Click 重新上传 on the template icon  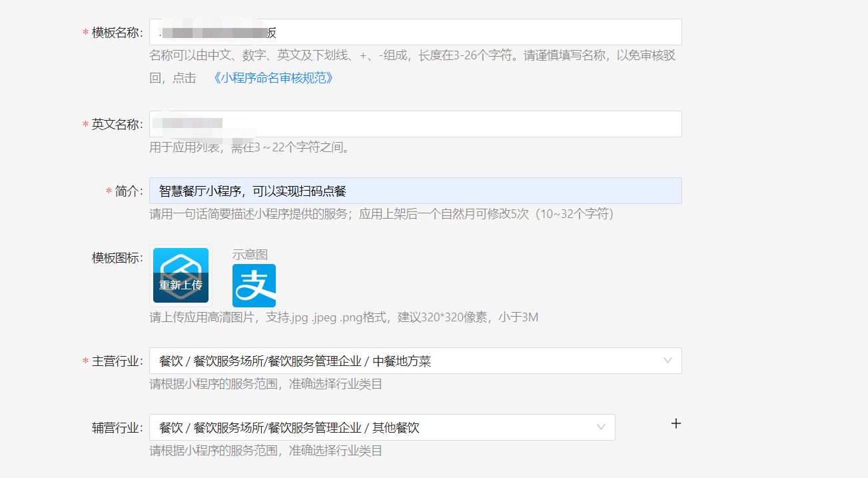(x=181, y=285)
